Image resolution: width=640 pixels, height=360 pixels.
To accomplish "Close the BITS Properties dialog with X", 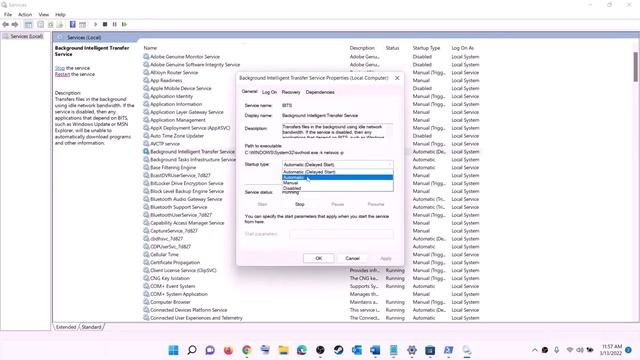I will tap(397, 78).
